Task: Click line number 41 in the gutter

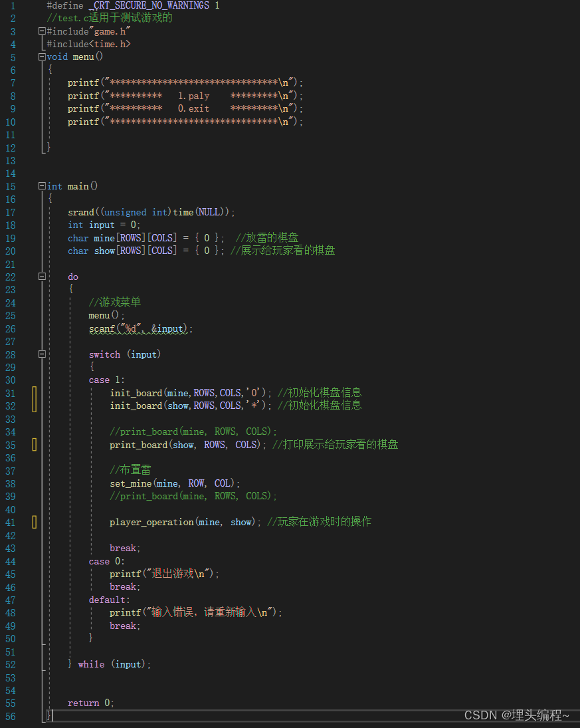Action: tap(10, 523)
